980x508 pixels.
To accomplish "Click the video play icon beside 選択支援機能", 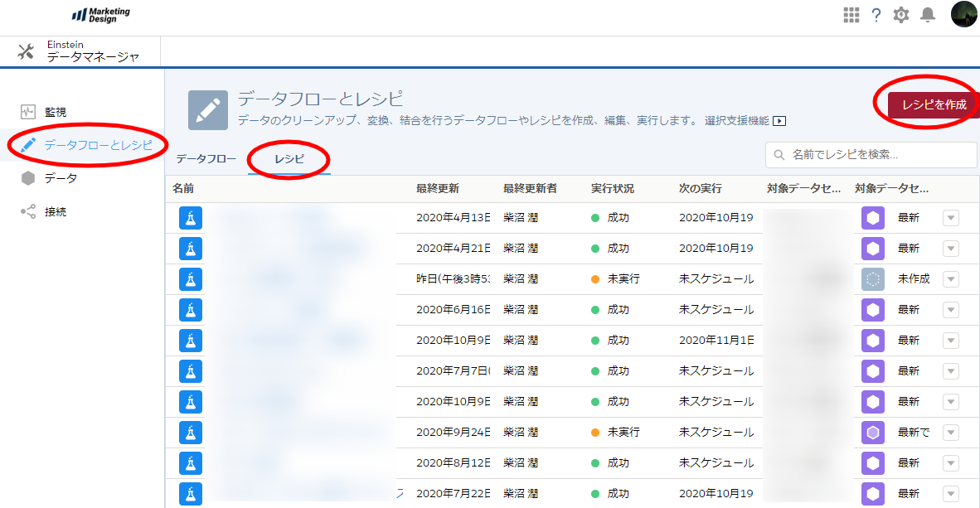I will click(779, 121).
